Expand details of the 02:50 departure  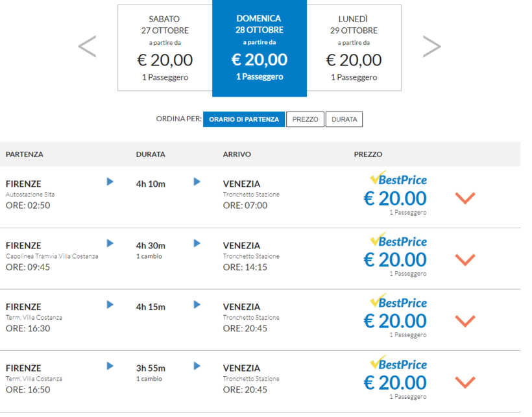(x=465, y=198)
